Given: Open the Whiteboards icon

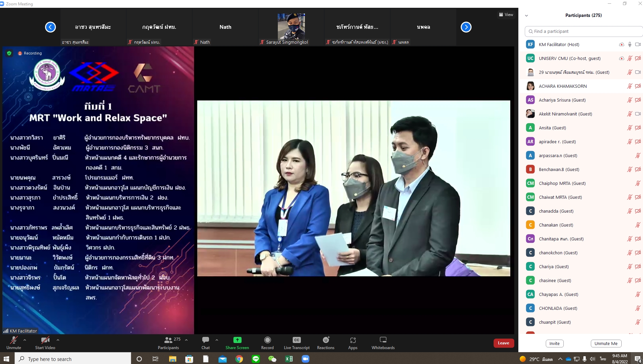Looking at the screenshot, I should tap(383, 340).
